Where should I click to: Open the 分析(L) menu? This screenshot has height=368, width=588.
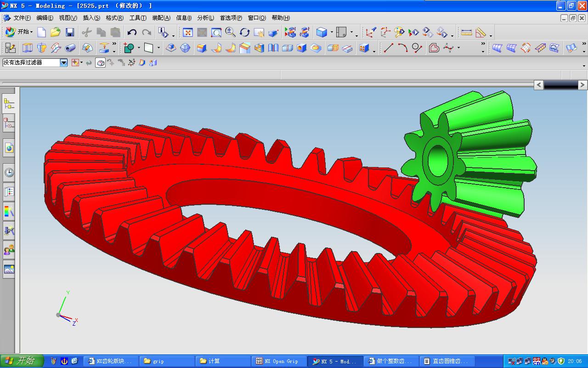[205, 18]
